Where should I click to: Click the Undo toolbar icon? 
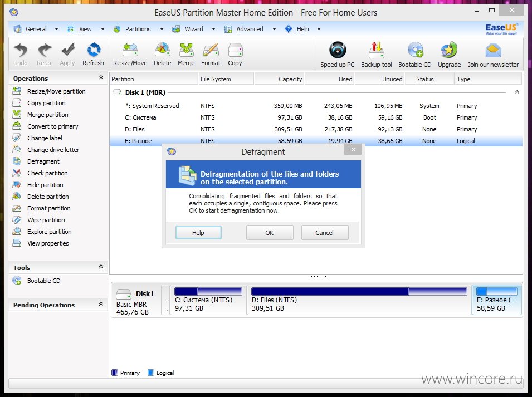pos(21,54)
